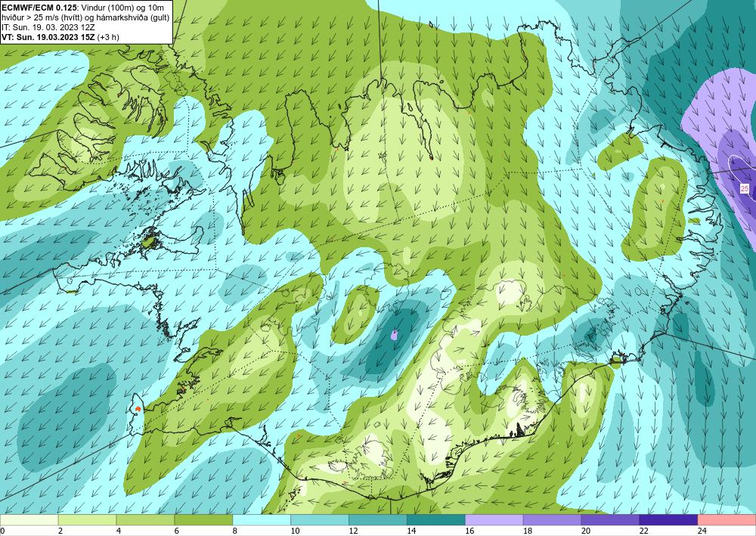Click the legend scale value '12'
Viewport: 756px width, 536px height.
click(353, 531)
